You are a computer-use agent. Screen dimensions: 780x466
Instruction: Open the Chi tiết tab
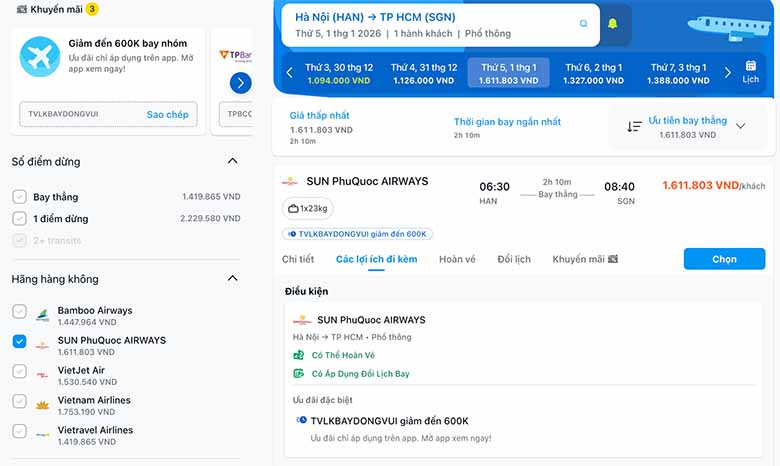[x=298, y=259]
